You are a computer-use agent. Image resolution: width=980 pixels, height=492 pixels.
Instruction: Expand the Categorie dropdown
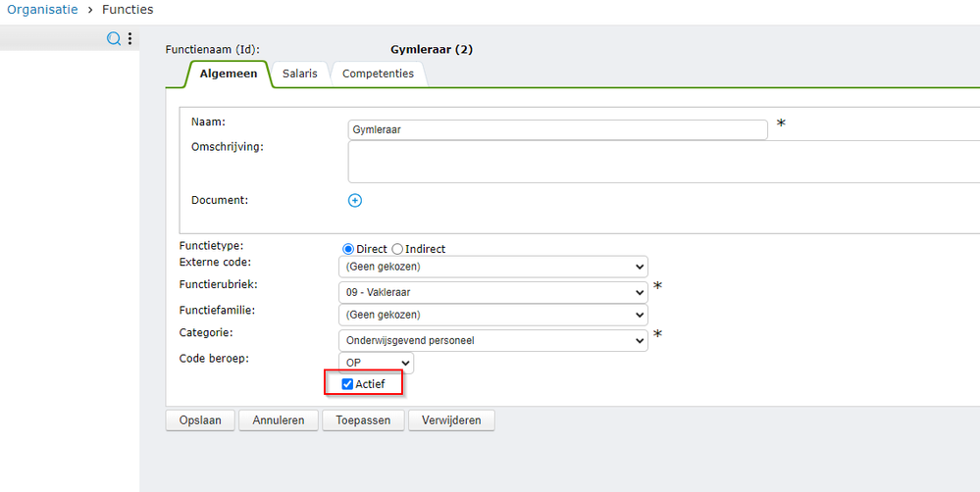[x=492, y=340]
